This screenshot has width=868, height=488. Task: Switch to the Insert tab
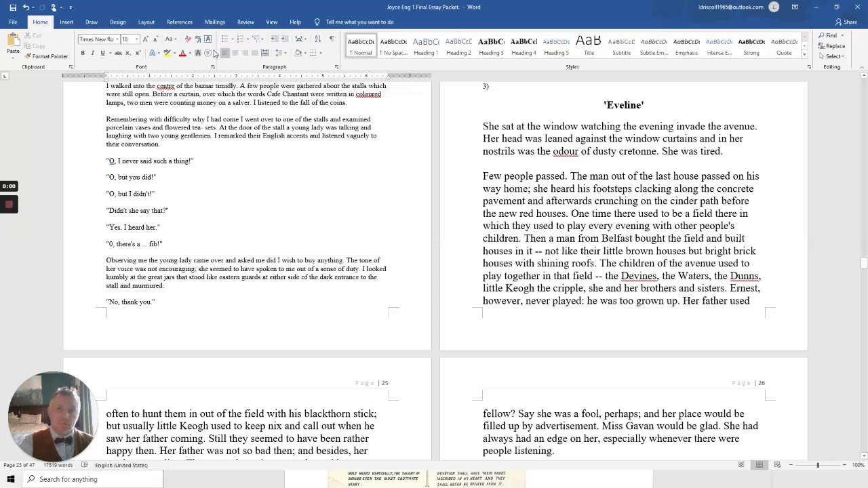pyautogui.click(x=66, y=22)
